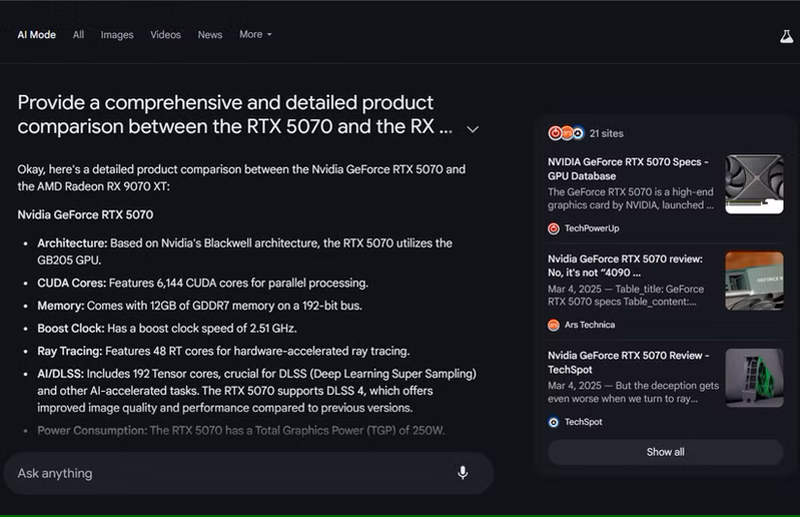Click the Ars Technica source name
The image size is (800, 517).
click(589, 325)
